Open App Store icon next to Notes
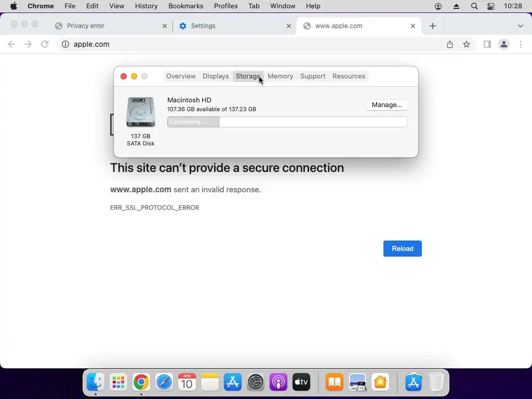 click(233, 382)
